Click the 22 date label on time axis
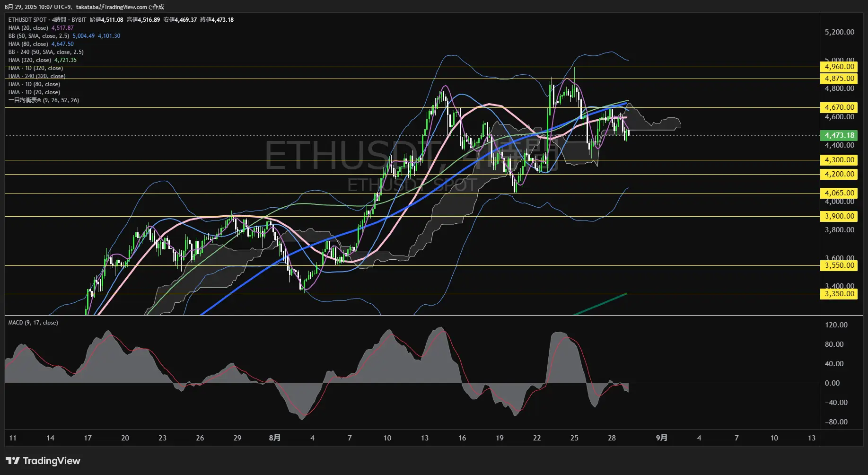 click(537, 438)
